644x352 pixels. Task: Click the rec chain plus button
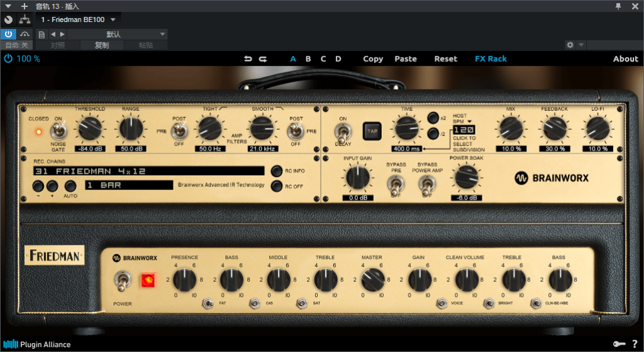(x=52, y=186)
